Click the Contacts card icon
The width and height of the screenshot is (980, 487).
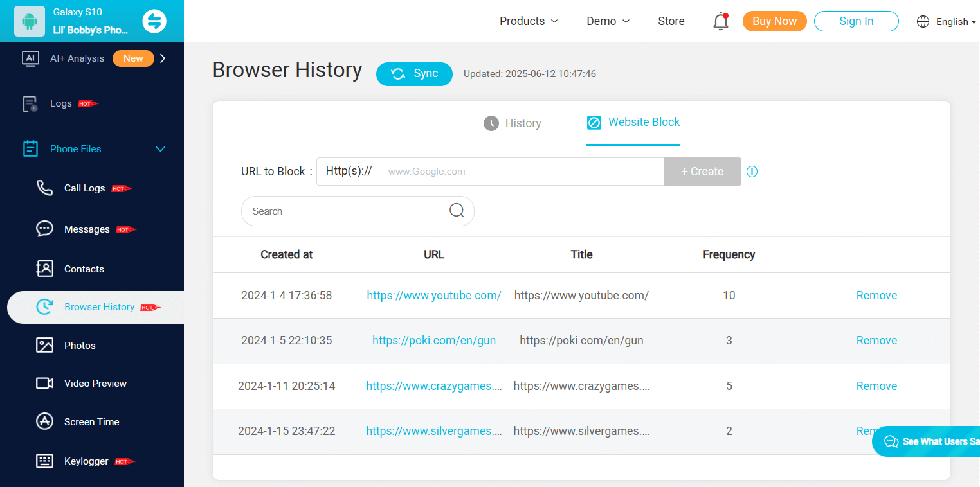coord(44,269)
